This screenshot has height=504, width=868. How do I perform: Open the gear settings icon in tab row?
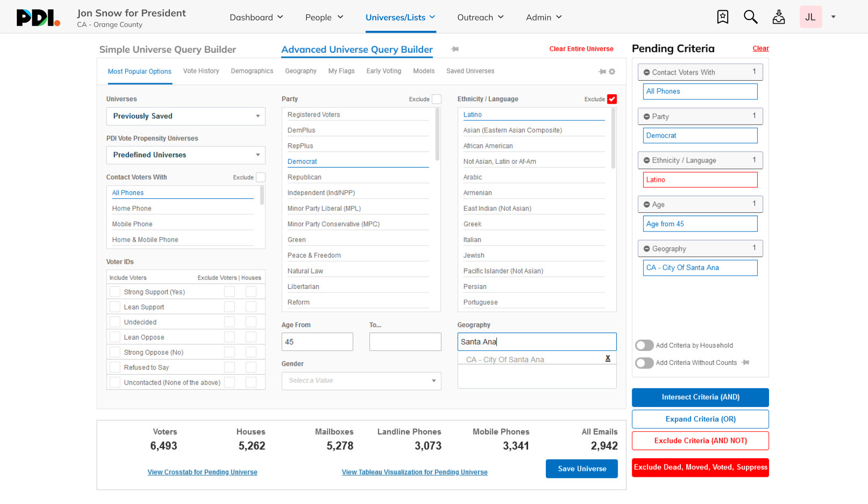(612, 71)
